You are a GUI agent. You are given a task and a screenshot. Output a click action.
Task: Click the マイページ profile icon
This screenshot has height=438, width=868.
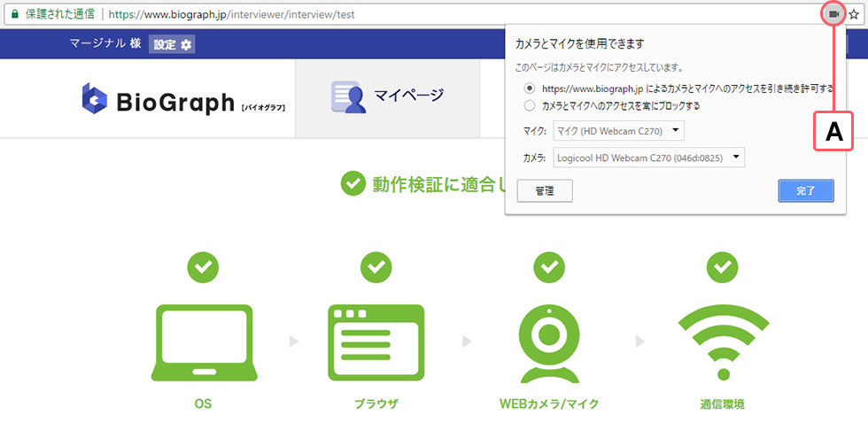(x=348, y=97)
